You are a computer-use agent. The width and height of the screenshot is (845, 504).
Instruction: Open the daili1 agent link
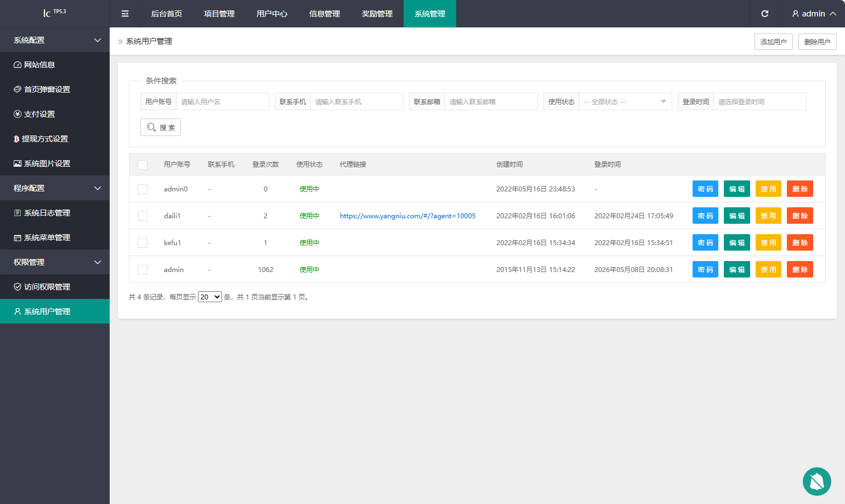[x=407, y=216]
